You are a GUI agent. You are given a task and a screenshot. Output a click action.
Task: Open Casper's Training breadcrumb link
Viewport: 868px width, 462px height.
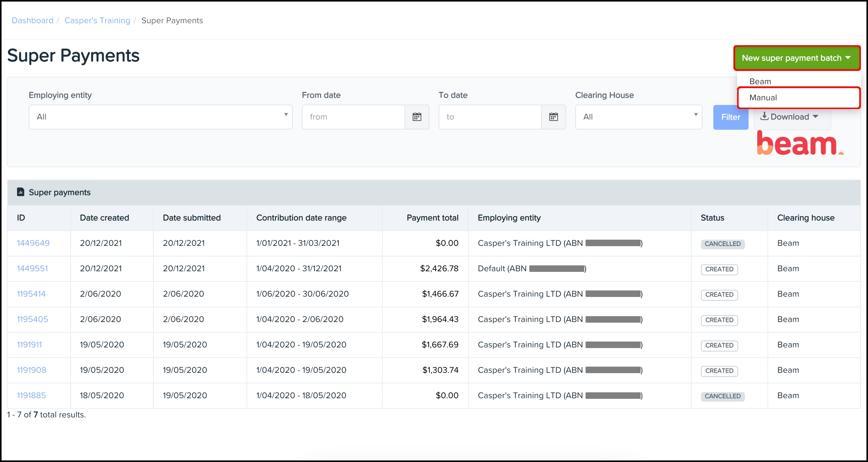point(97,20)
